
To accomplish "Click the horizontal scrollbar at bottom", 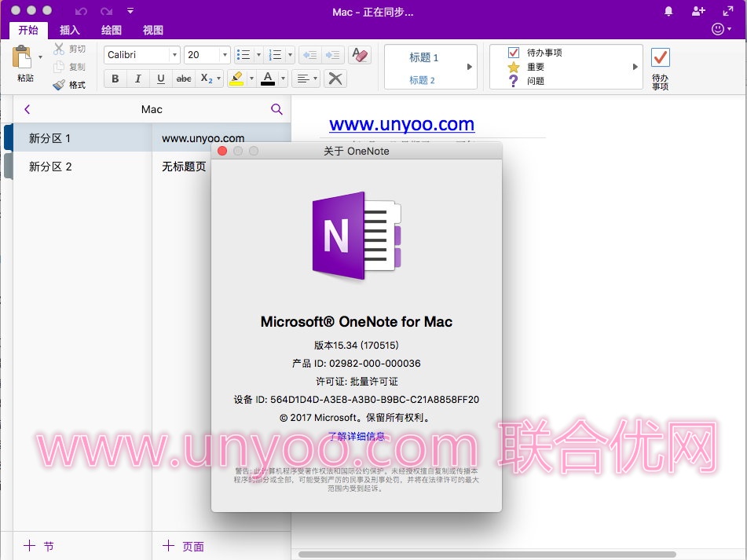I will tap(487, 555).
